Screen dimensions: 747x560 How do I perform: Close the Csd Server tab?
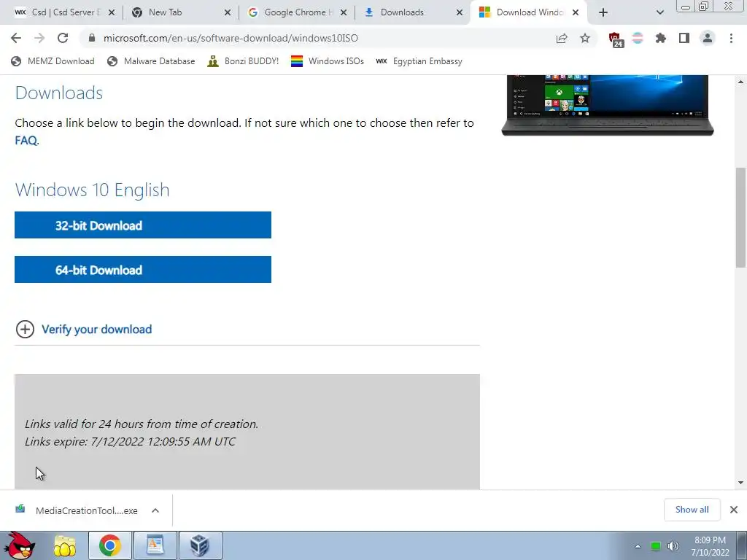112,12
